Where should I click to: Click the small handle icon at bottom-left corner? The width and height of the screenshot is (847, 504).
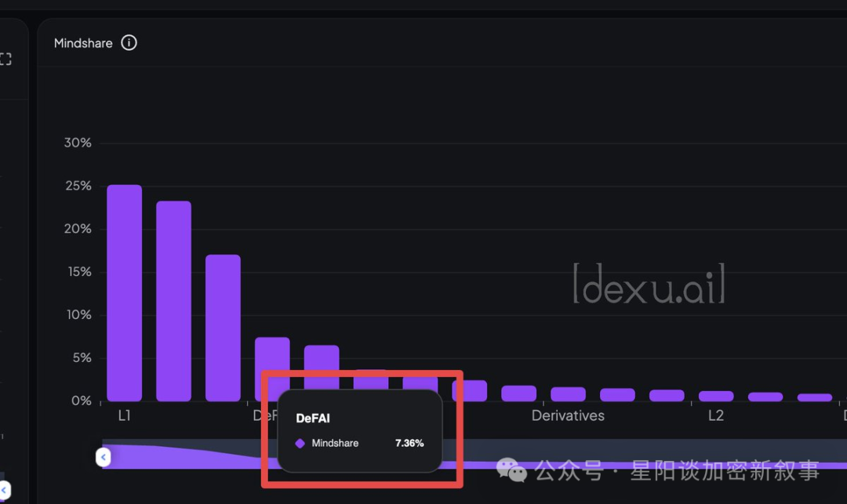[x=4, y=491]
